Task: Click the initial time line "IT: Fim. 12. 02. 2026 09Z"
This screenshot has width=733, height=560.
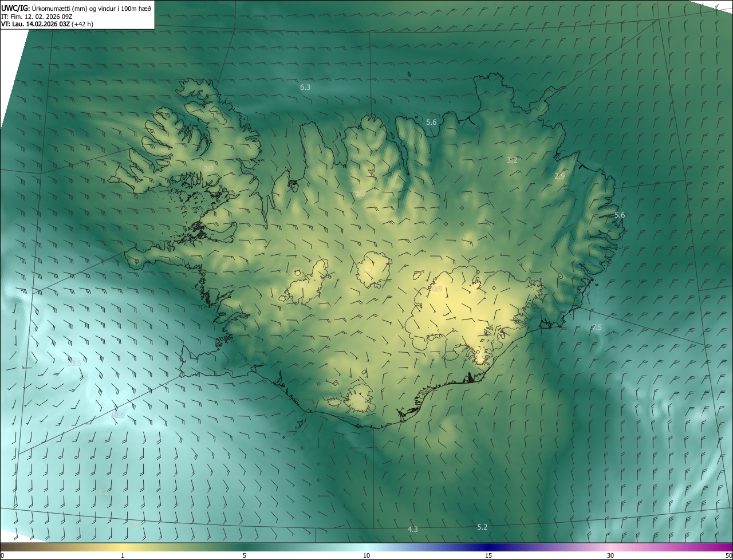Action: (37, 16)
